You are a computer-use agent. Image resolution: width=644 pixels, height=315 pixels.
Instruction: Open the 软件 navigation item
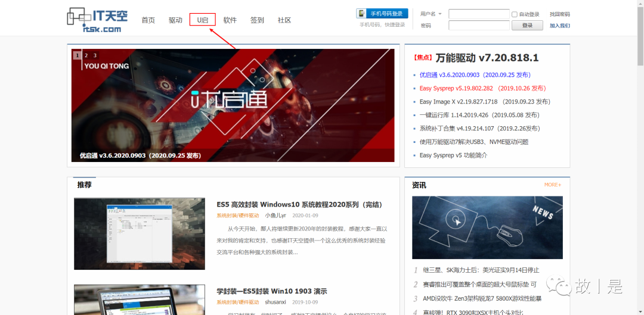click(x=230, y=20)
